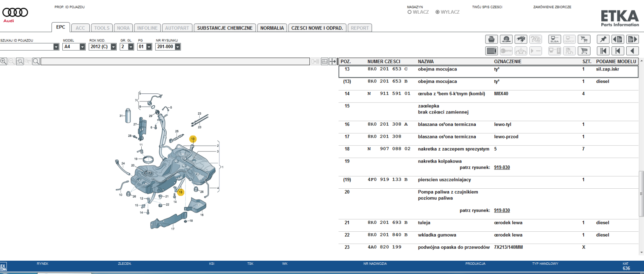Click the magnifier search icon beside the field
Image resolution: width=644 pixels, height=274 pixels.
(x=36, y=61)
